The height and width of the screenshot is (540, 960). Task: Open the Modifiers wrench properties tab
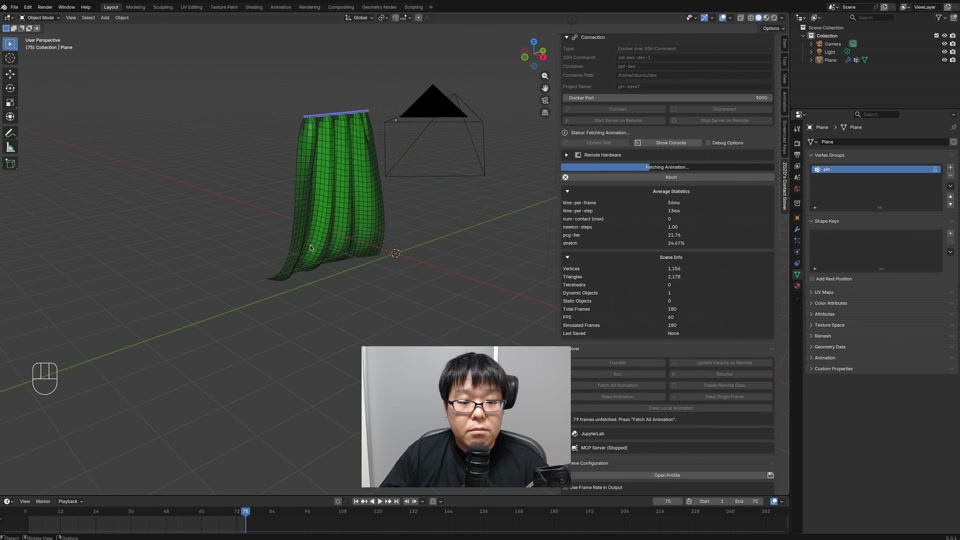(797, 229)
